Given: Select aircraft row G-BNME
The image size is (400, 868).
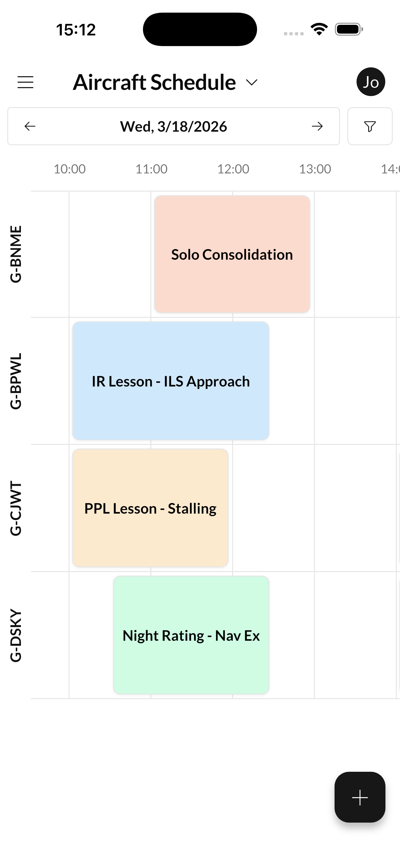Looking at the screenshot, I should click(16, 254).
